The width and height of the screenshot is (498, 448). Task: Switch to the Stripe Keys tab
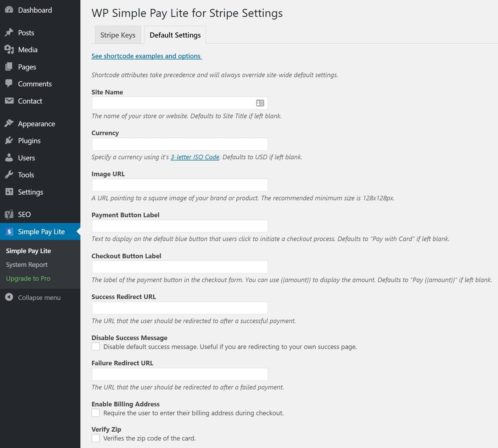117,35
